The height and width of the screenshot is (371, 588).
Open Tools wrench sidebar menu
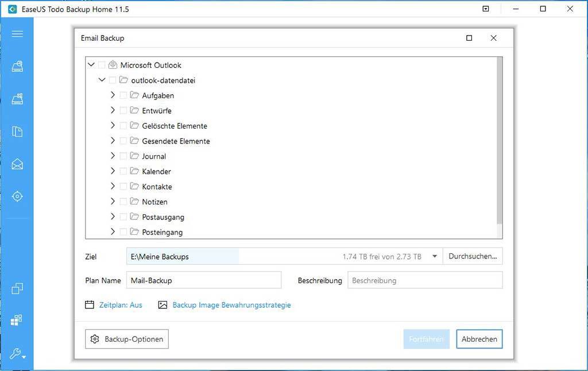tap(18, 353)
